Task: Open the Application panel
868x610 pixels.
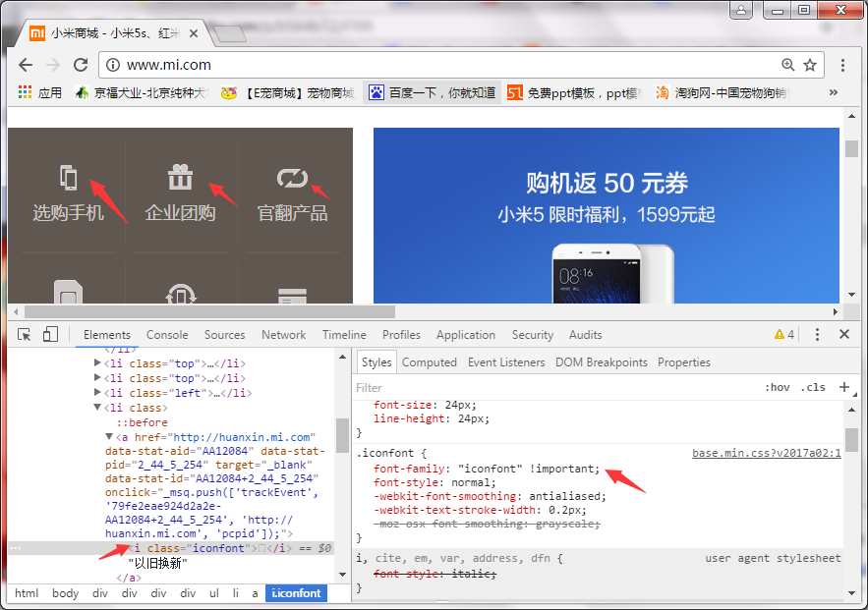Action: pyautogui.click(x=466, y=335)
